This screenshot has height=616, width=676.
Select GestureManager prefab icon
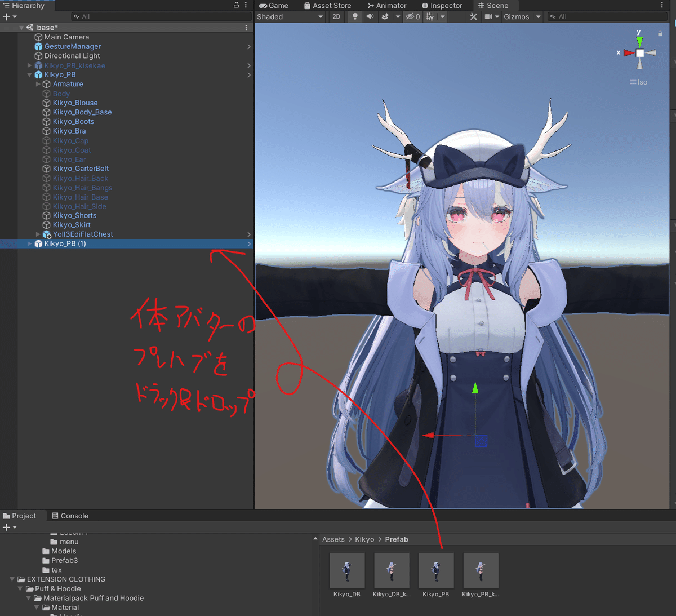coord(38,47)
